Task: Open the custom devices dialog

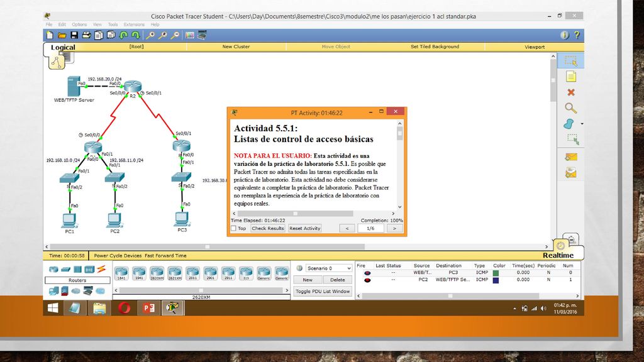Action: pyautogui.click(x=202, y=35)
